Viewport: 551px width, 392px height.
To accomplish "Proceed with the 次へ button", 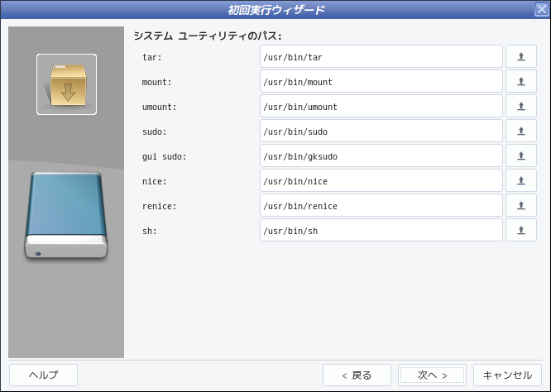I will click(x=432, y=375).
